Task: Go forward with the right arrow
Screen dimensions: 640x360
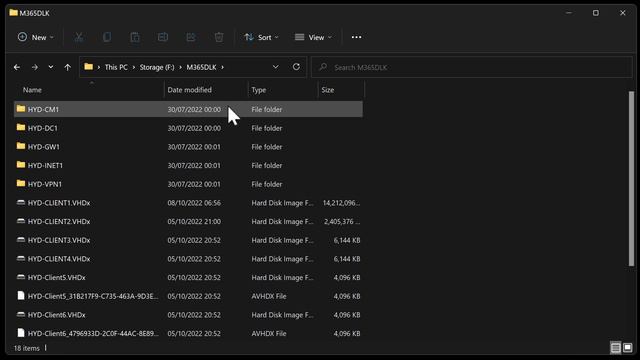Action: [35, 67]
